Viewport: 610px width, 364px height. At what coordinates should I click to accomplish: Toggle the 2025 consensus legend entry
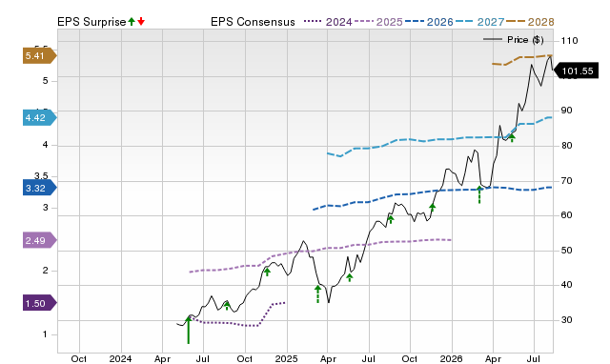tap(378, 22)
